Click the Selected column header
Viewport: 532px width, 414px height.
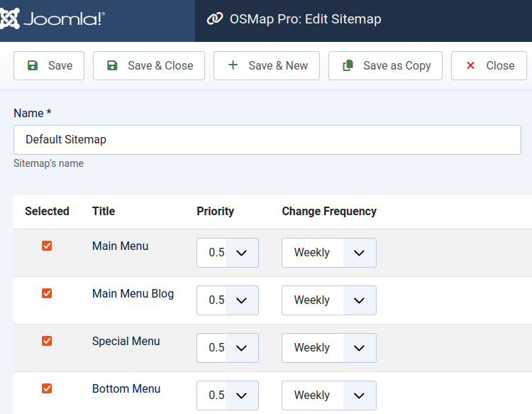point(47,211)
